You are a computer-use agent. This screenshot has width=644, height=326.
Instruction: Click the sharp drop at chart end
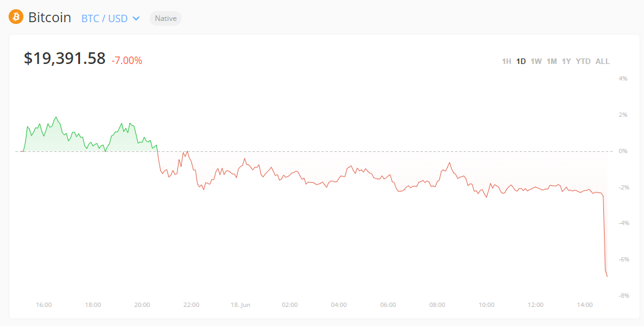click(x=605, y=246)
